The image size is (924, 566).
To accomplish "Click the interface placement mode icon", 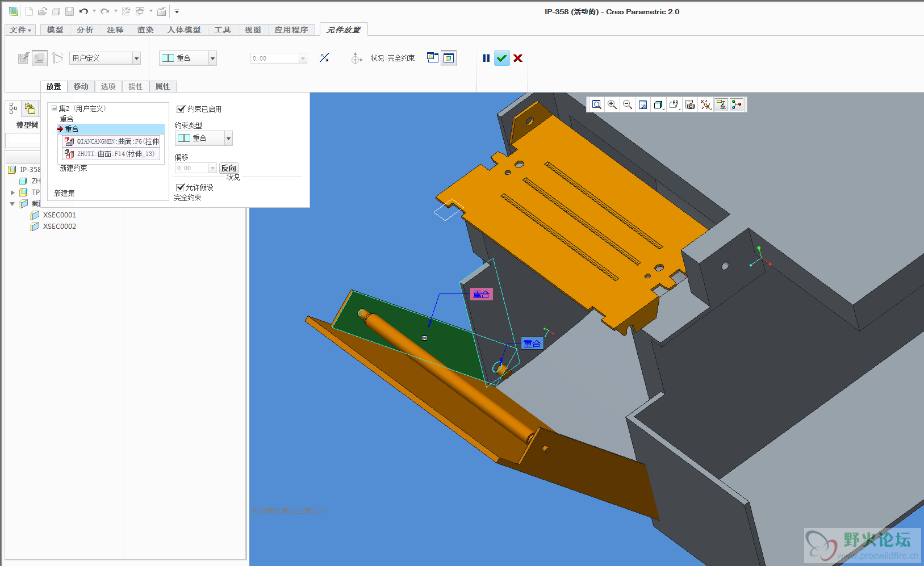I will click(x=23, y=58).
